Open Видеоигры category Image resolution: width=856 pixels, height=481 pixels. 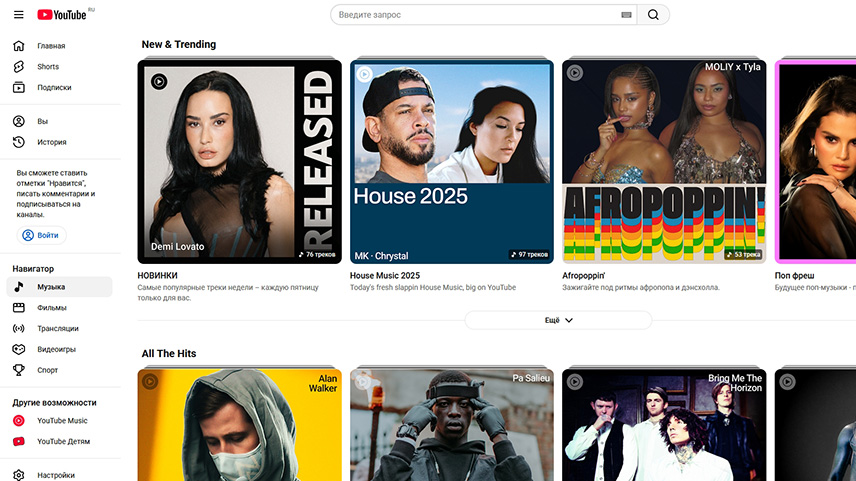(56, 349)
